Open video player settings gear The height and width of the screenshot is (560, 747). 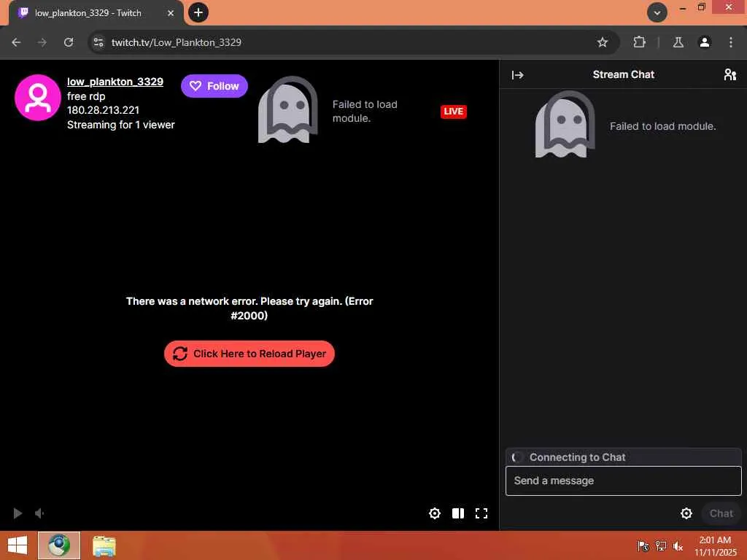pyautogui.click(x=435, y=513)
